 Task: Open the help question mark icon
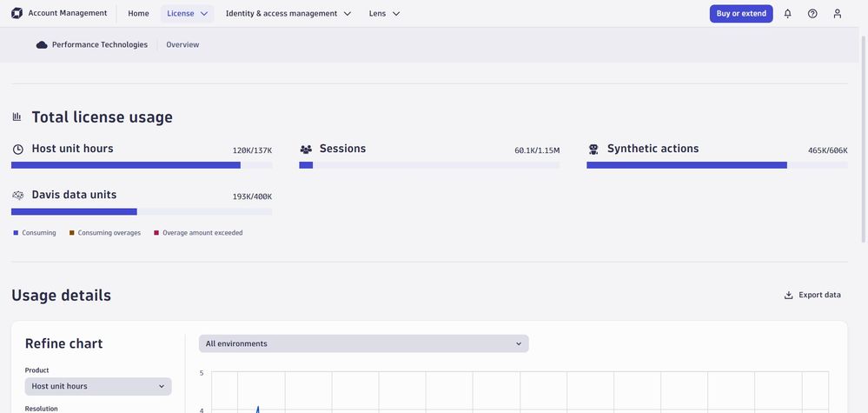click(812, 14)
